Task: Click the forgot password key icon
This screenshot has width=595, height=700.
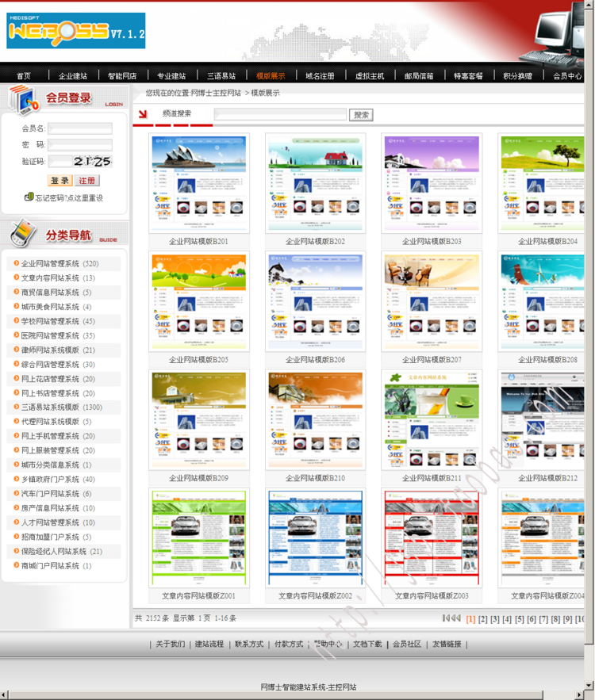Action: click(29, 197)
